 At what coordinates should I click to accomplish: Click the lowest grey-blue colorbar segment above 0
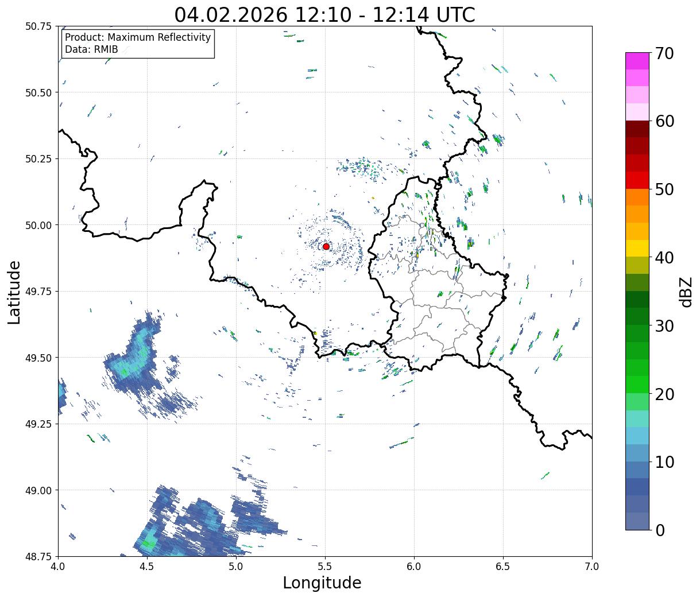(x=637, y=521)
